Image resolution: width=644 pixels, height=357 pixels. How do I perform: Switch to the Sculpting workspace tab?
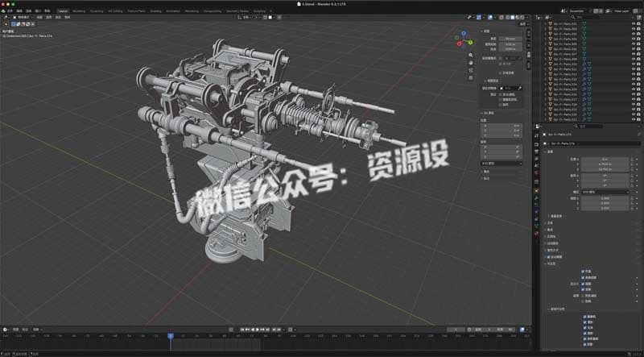coord(97,11)
